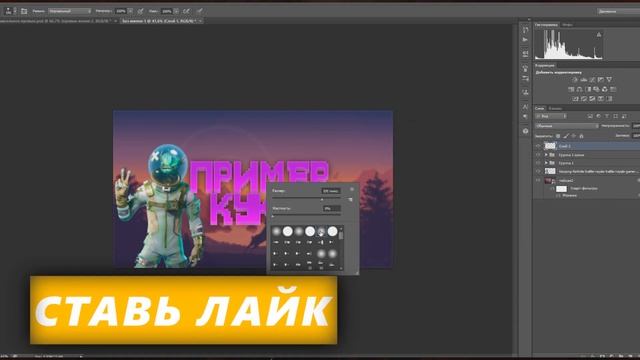
Task: Open the brush flow slider arrow
Action: coord(176,11)
